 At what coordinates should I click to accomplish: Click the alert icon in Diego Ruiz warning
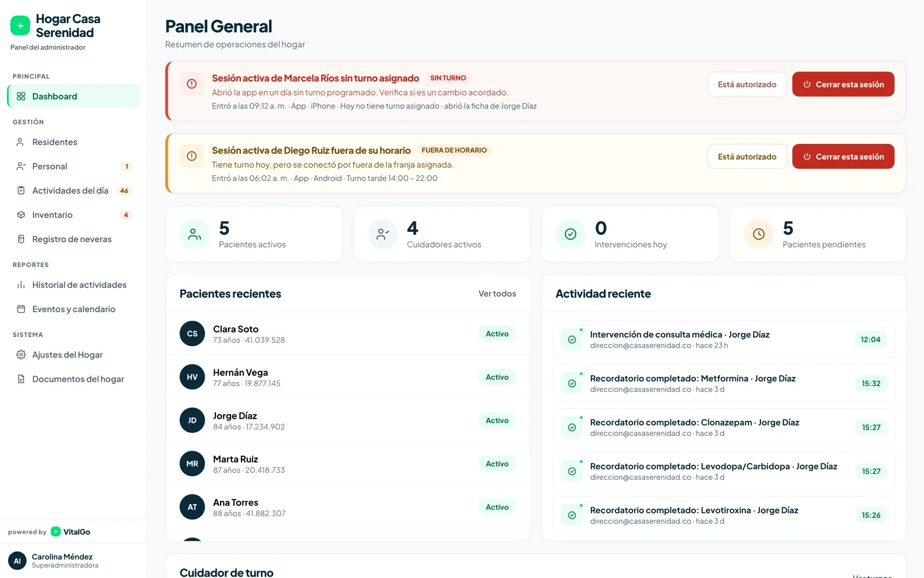(x=192, y=156)
